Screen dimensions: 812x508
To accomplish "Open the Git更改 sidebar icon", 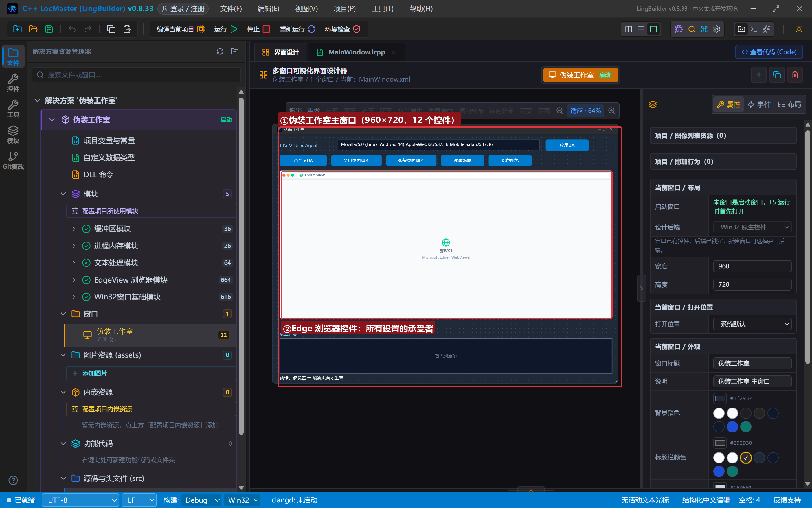I will [x=13, y=160].
